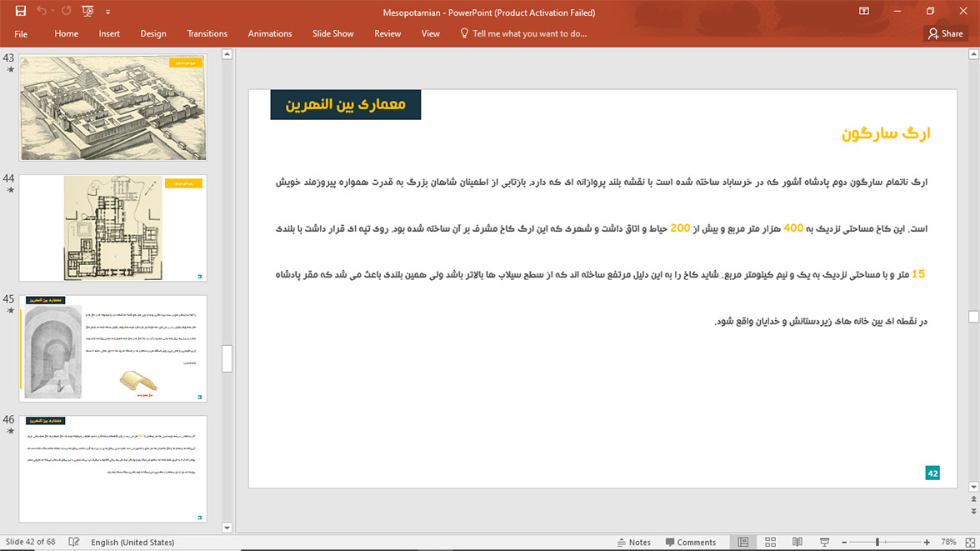The width and height of the screenshot is (980, 551).
Task: Open the Slide Show tab
Action: pyautogui.click(x=333, y=34)
